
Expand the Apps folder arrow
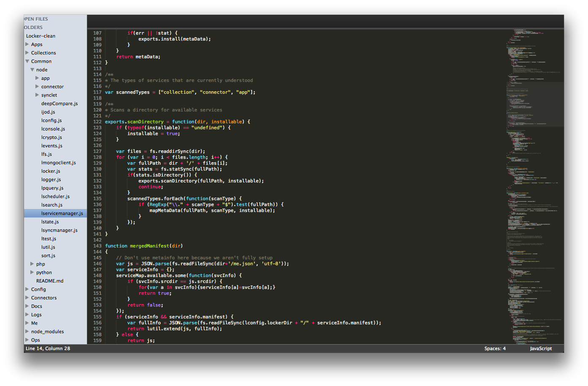(x=27, y=44)
